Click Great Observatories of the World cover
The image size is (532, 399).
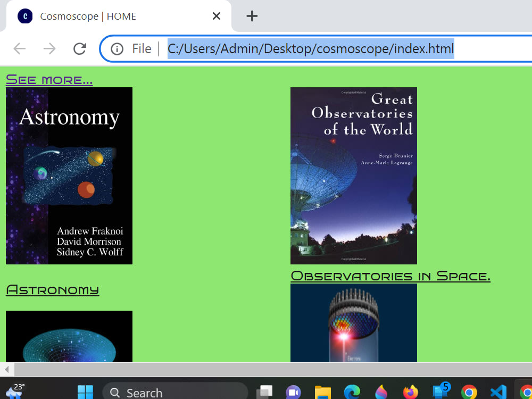point(354,176)
